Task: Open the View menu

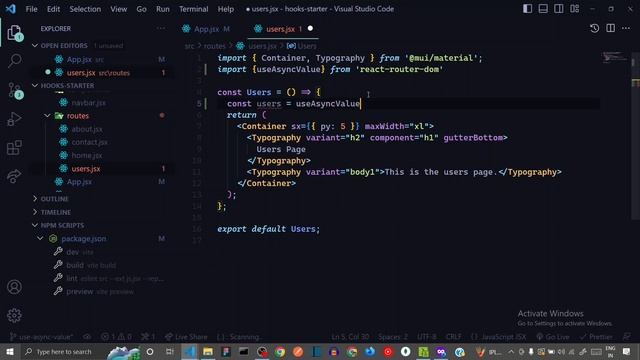Action: tap(118, 9)
